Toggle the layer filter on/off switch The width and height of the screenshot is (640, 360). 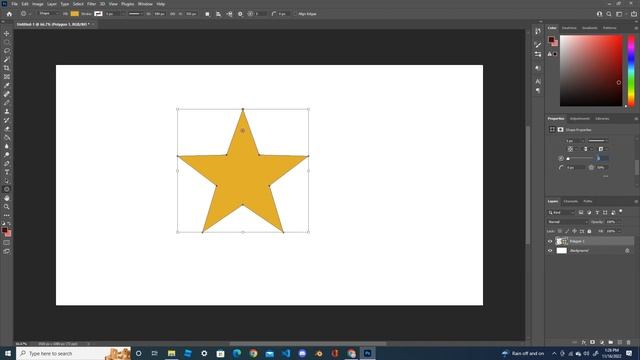point(621,211)
